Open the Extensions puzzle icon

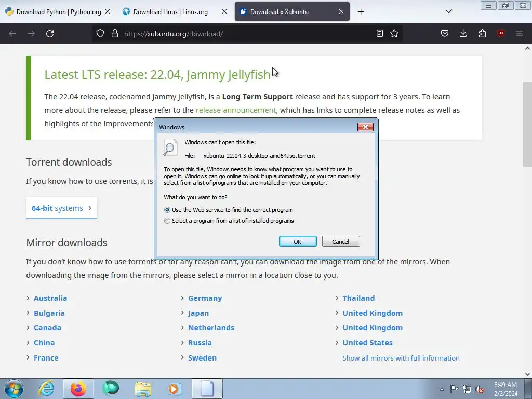[482, 33]
